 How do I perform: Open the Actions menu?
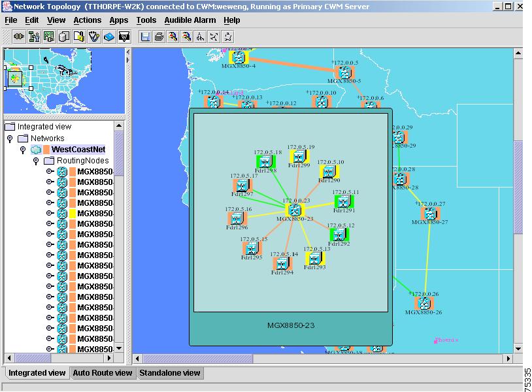pyautogui.click(x=87, y=20)
